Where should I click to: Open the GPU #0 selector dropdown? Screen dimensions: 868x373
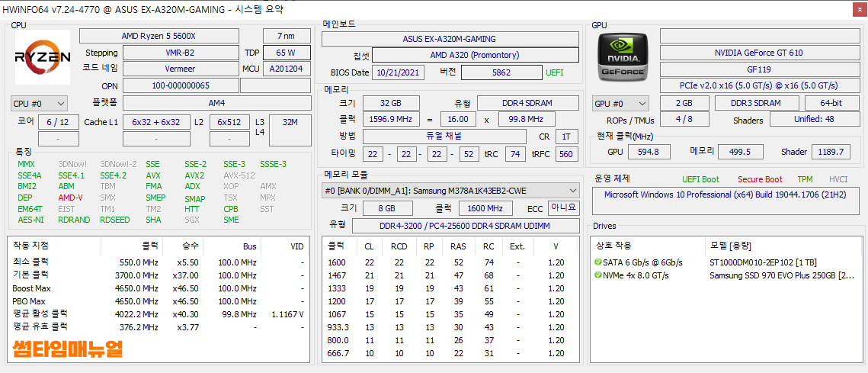coord(620,104)
